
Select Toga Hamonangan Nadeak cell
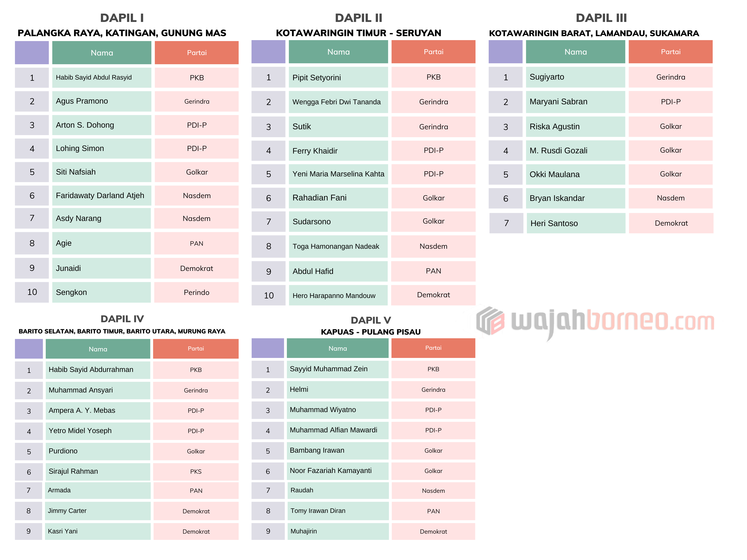[x=336, y=246]
